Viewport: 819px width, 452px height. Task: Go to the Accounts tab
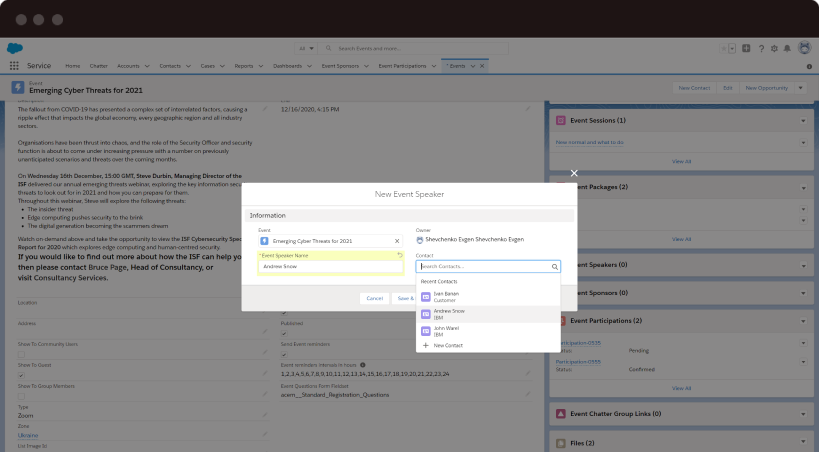128,66
